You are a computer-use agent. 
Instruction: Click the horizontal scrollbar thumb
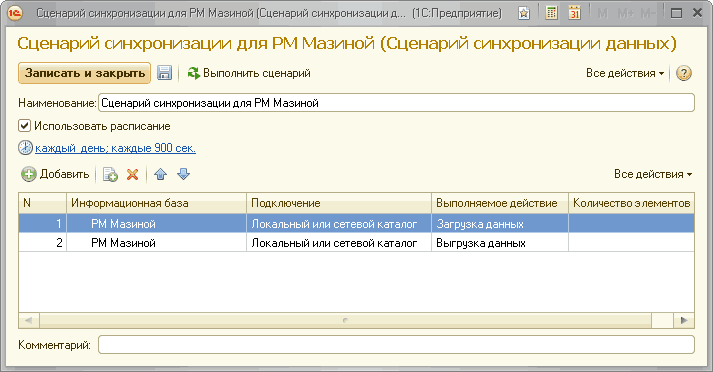pyautogui.click(x=345, y=321)
